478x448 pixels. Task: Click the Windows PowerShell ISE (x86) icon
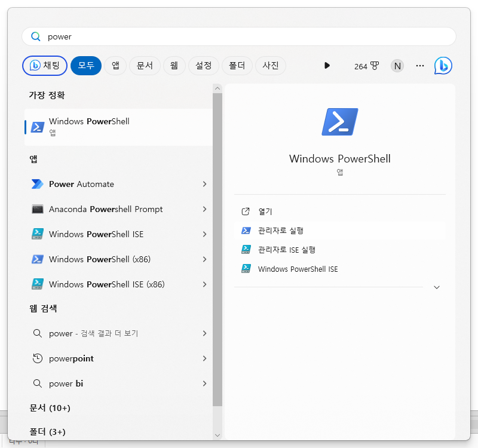[38, 284]
